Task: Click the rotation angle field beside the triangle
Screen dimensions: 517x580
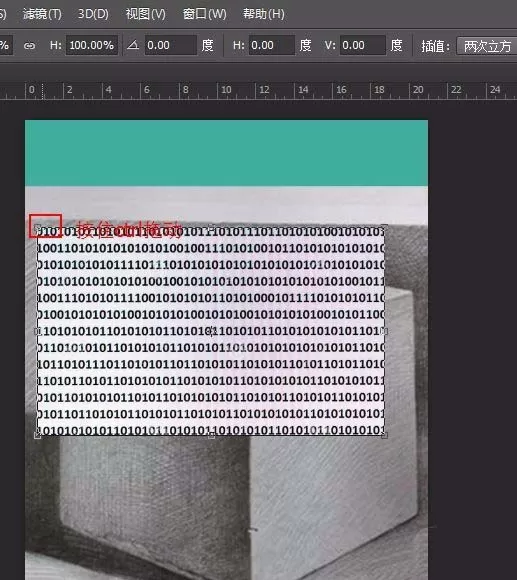Action: (x=170, y=45)
